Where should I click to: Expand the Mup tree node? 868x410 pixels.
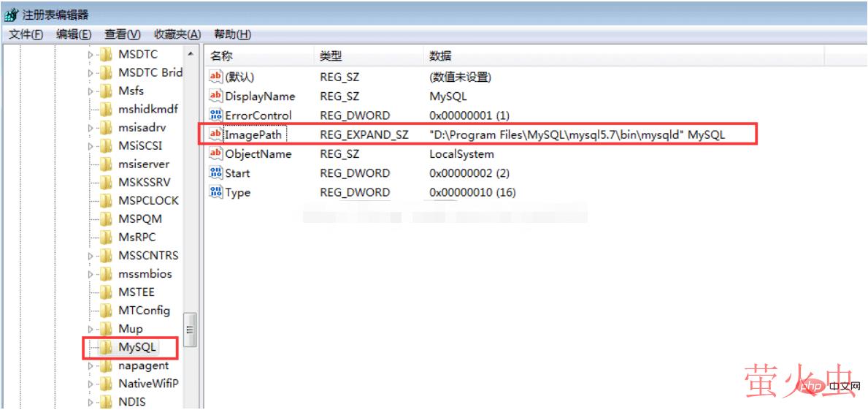coord(91,329)
